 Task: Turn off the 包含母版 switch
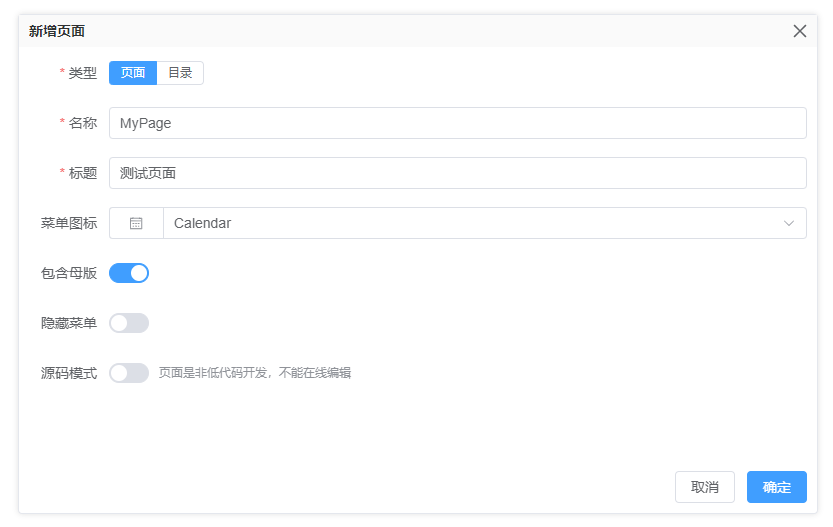tap(129, 273)
